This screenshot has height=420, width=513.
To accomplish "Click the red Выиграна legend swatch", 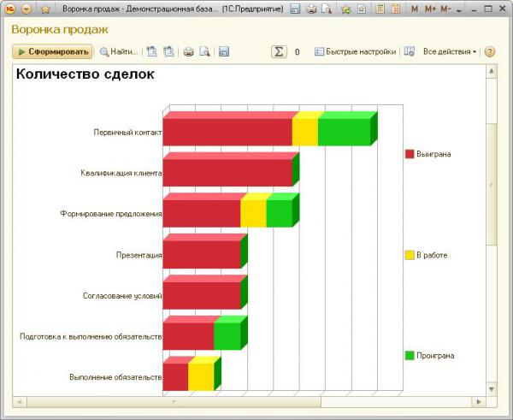I will [x=410, y=154].
